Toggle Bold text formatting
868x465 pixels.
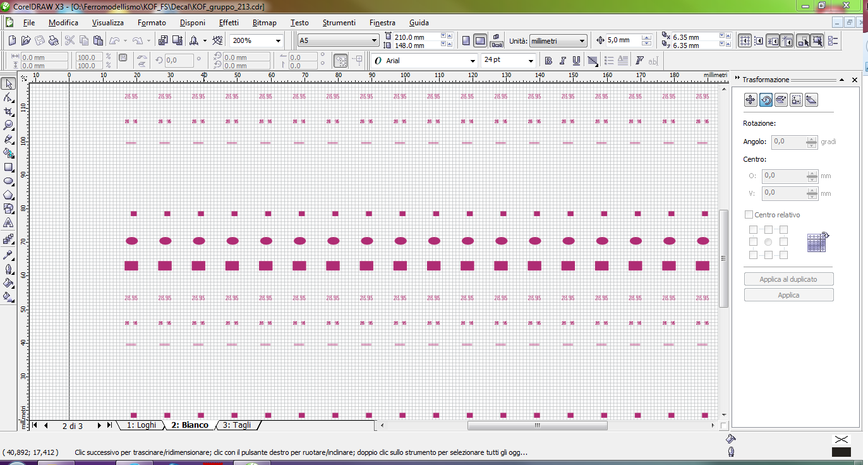pos(548,61)
